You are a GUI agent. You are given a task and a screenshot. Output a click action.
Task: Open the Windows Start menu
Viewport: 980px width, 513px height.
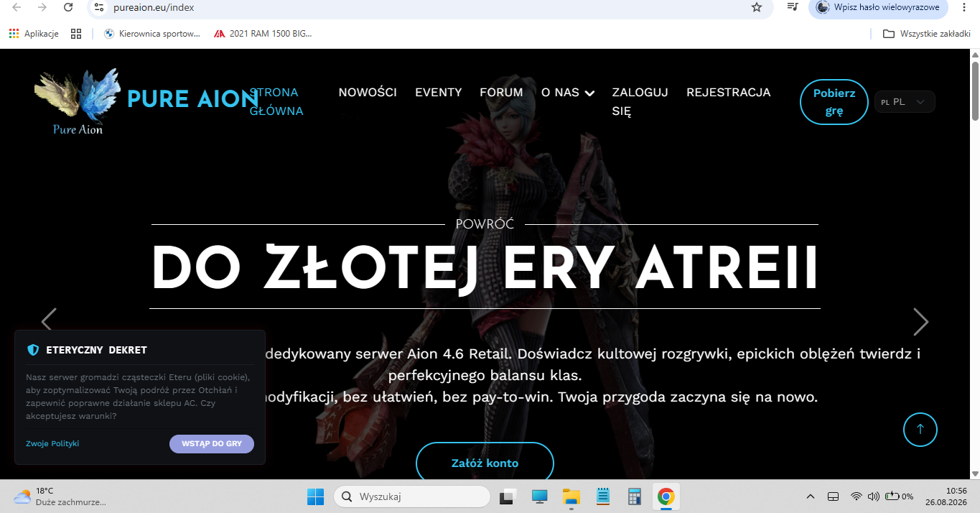pyautogui.click(x=315, y=496)
